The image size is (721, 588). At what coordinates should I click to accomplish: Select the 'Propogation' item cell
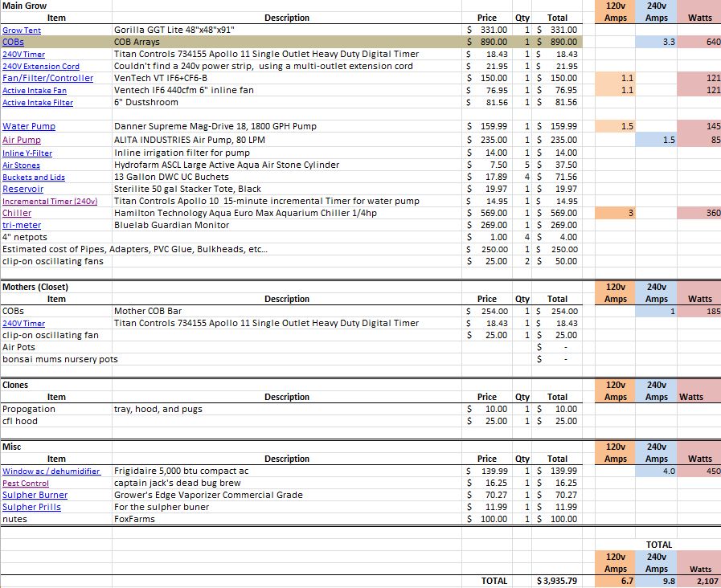click(56, 410)
